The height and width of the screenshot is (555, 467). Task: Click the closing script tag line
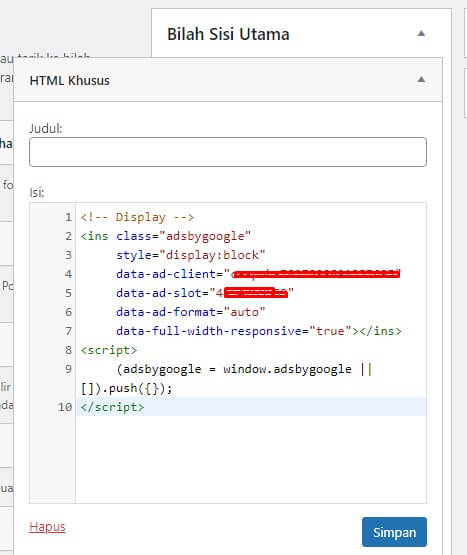tap(112, 407)
